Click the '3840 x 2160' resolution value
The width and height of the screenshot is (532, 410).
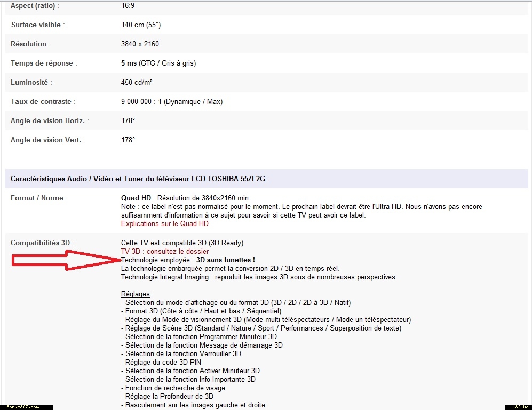click(x=140, y=44)
